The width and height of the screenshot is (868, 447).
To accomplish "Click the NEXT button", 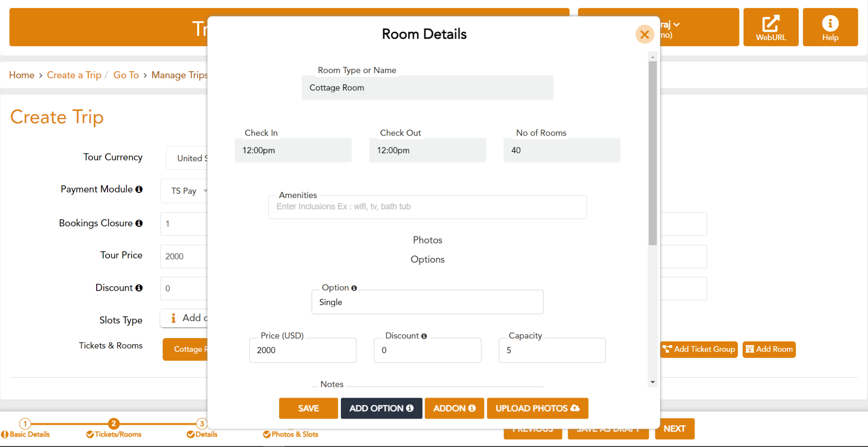I will point(675,429).
